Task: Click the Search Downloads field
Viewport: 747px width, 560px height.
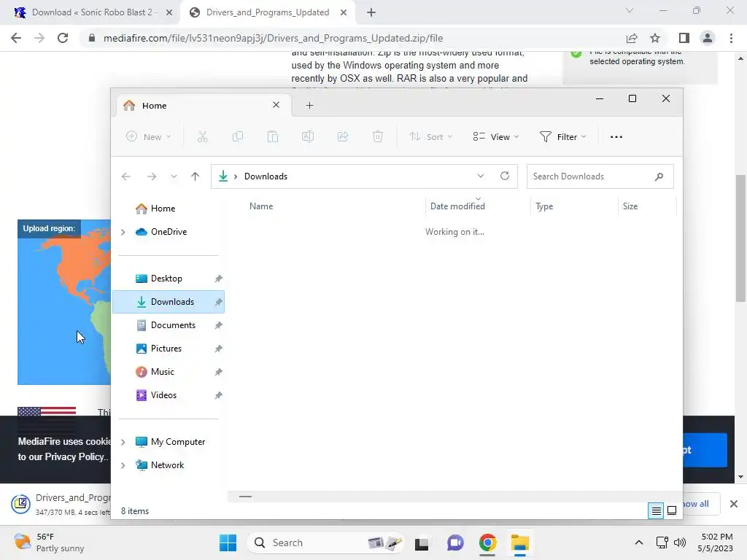Action: point(600,176)
